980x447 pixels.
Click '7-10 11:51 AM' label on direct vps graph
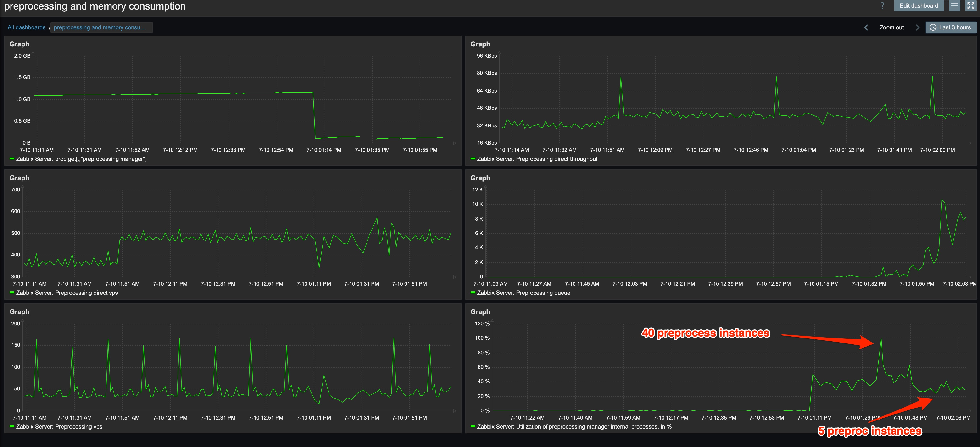click(122, 284)
